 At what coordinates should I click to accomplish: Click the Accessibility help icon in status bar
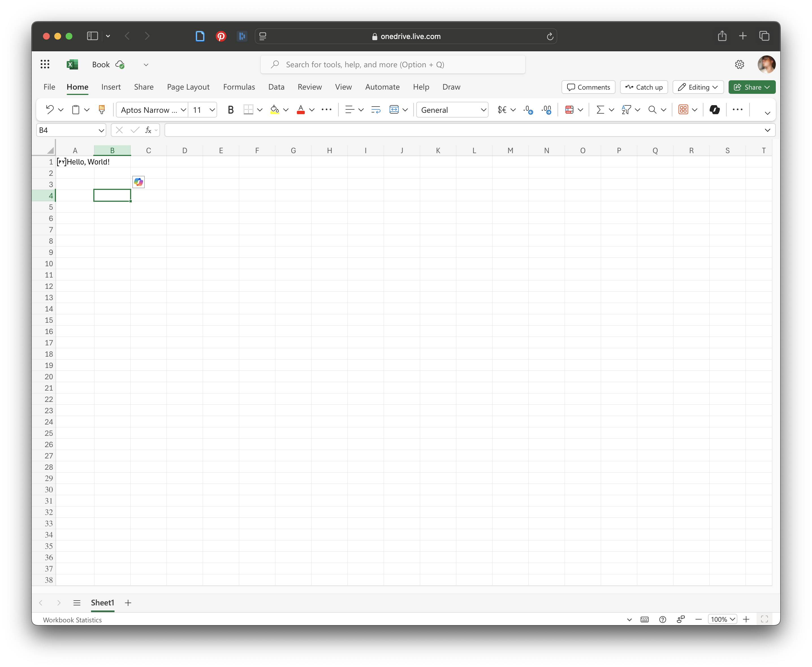(x=662, y=619)
